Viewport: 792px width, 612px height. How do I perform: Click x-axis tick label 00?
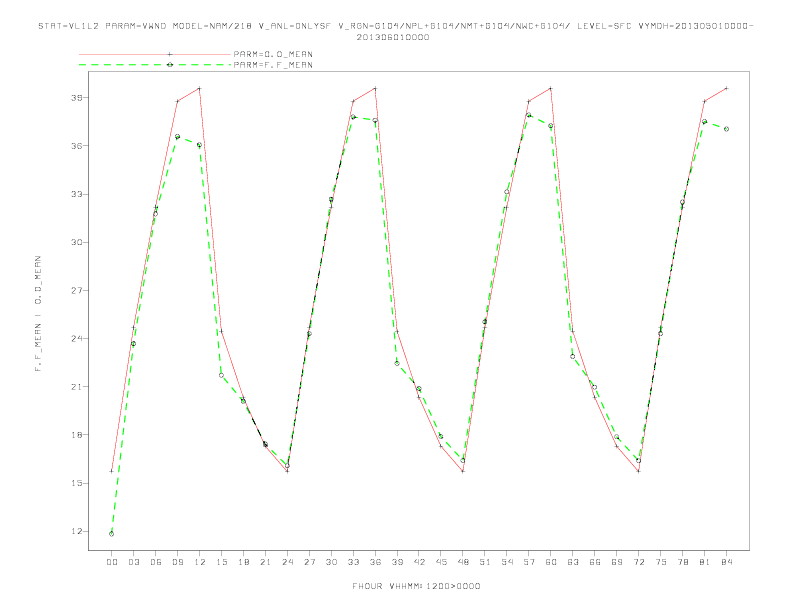point(112,562)
